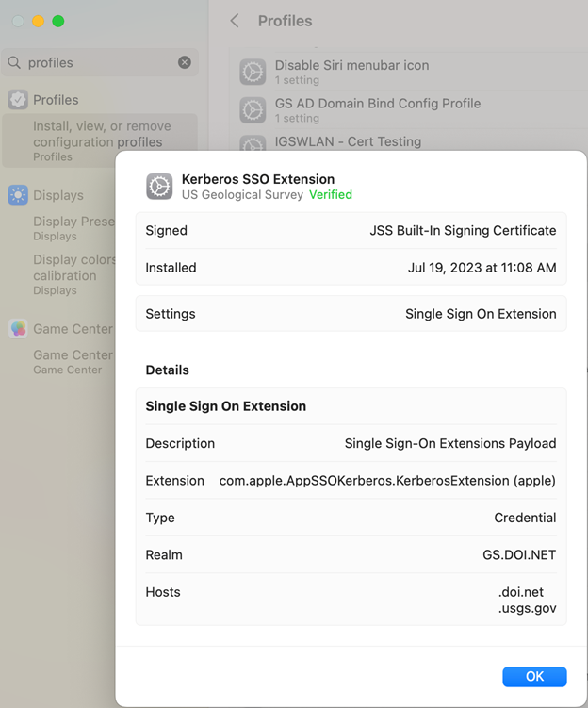Viewport: 588px width, 708px height.
Task: Click the Kerberos SSO Extension gear icon
Action: coord(159,186)
